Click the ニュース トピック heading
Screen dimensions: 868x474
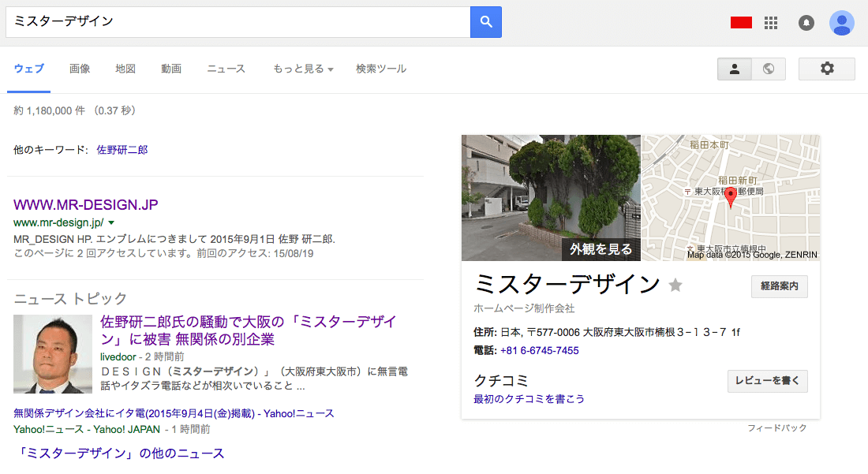[70, 299]
